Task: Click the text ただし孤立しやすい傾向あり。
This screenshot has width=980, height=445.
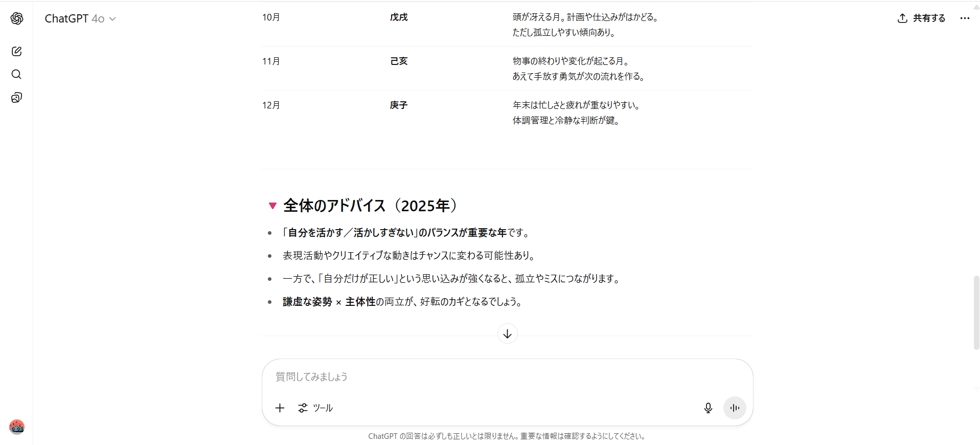Action: point(565,33)
